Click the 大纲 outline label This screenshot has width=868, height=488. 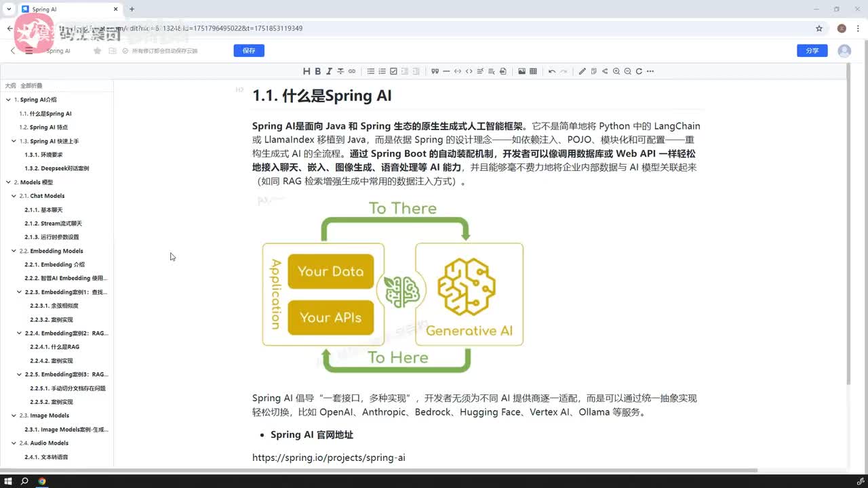(10, 86)
